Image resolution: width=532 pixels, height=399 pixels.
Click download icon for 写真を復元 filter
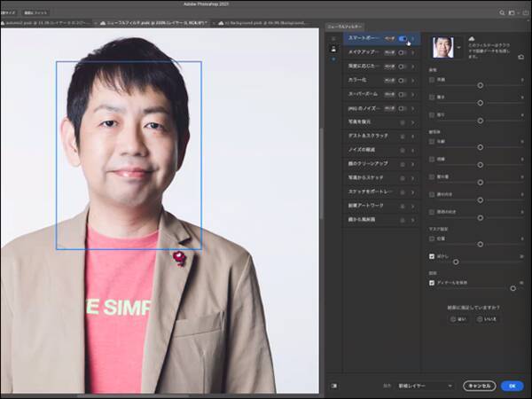pyautogui.click(x=403, y=122)
